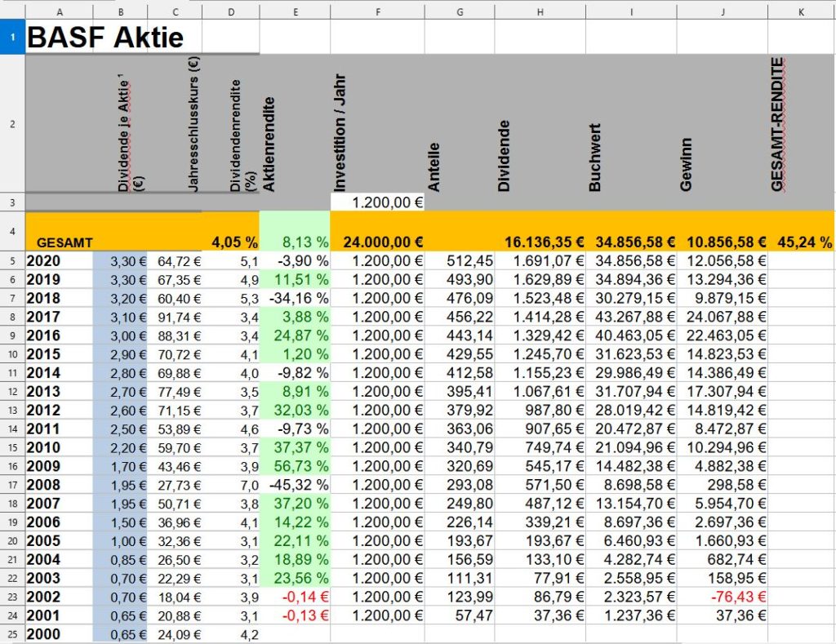The height and width of the screenshot is (644, 836).
Task: Select column header K
Action: [x=801, y=11]
